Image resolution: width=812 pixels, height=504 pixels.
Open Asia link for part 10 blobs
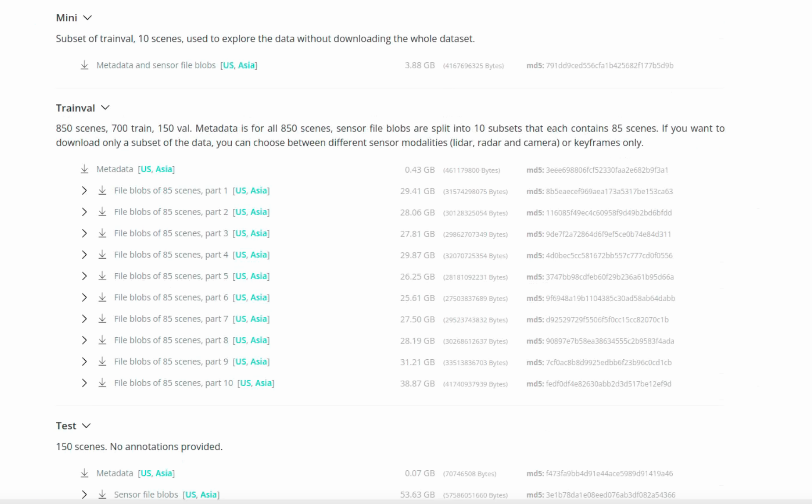coord(263,383)
